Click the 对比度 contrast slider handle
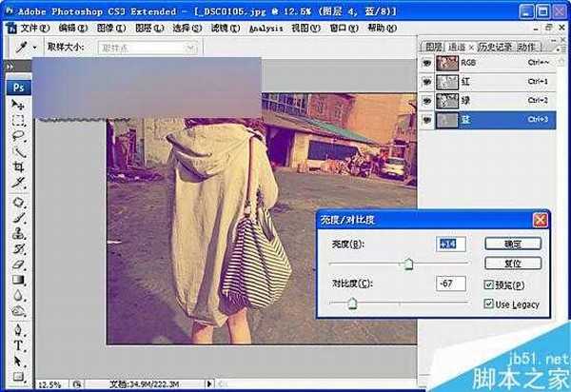 (352, 303)
